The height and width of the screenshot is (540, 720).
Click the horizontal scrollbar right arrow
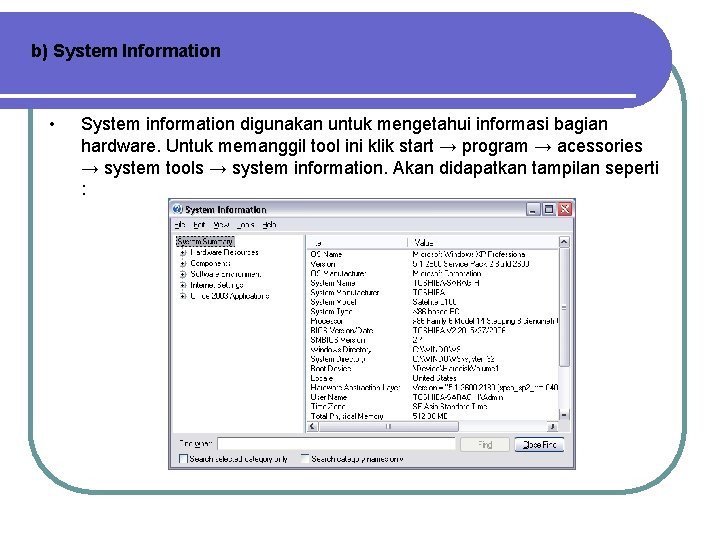pyautogui.click(x=552, y=427)
